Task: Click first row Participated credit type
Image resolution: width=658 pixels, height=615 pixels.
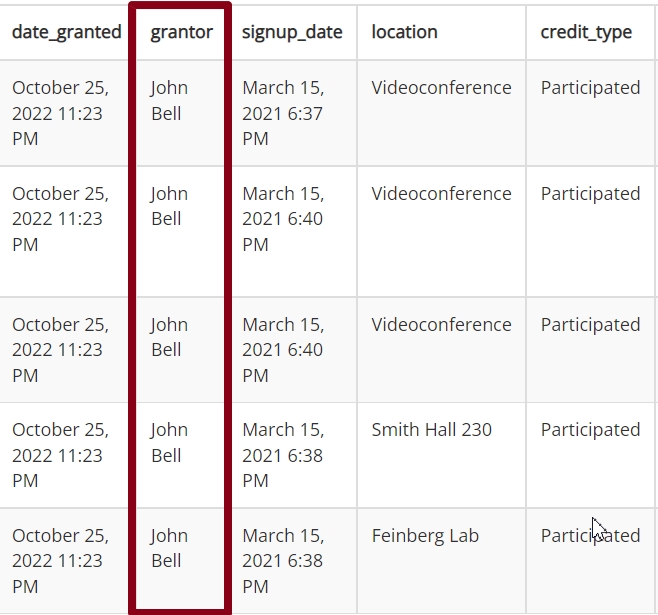Action: point(590,89)
